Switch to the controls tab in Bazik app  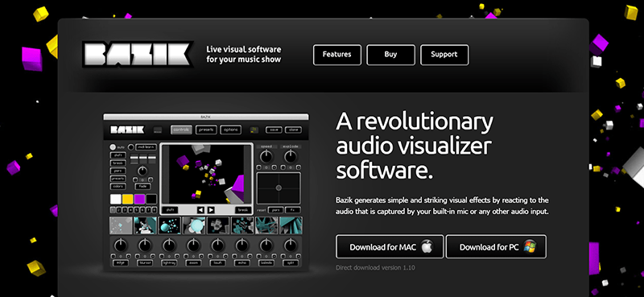pos(181,130)
